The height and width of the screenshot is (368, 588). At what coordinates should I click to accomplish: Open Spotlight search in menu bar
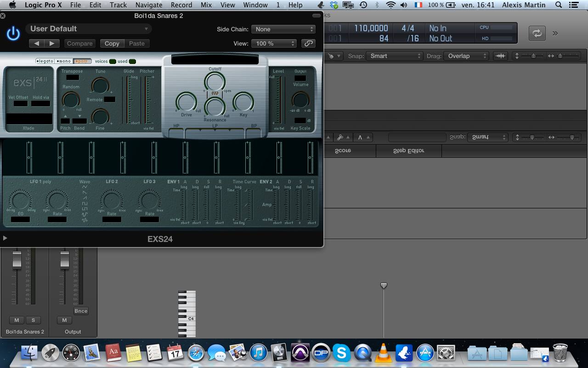pyautogui.click(x=559, y=5)
